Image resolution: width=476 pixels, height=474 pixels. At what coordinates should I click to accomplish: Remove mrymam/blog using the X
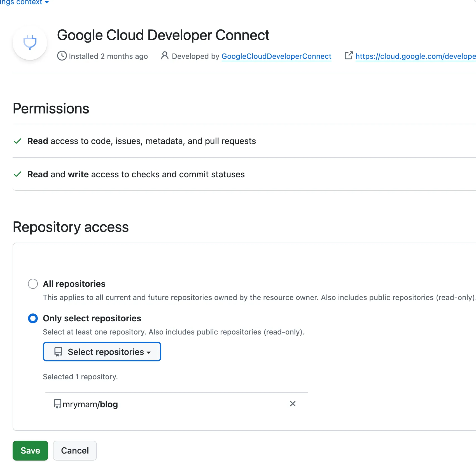tap(293, 404)
